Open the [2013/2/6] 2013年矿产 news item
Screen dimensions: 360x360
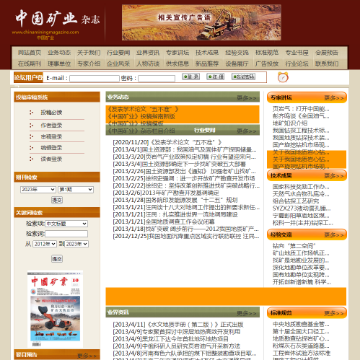[x=166, y=193]
